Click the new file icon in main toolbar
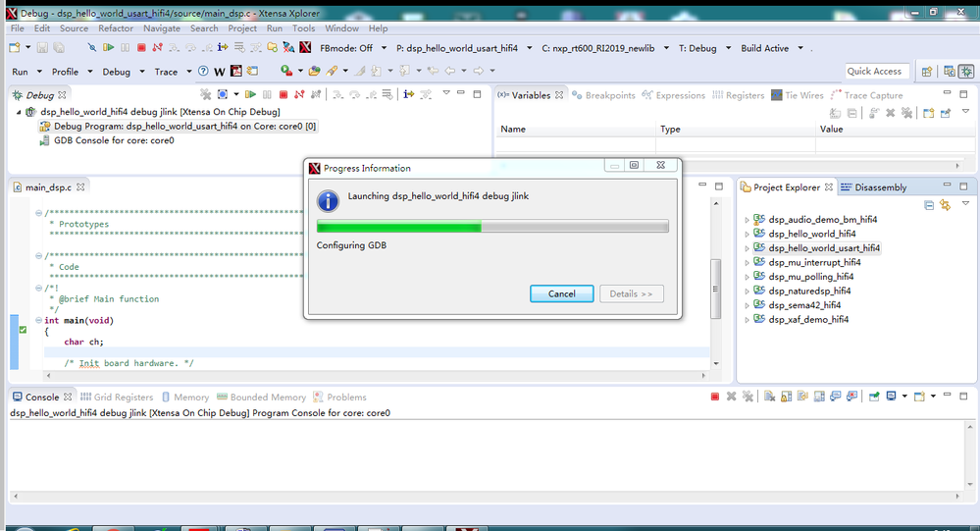Viewport: 980px width, 531px height. (x=15, y=47)
